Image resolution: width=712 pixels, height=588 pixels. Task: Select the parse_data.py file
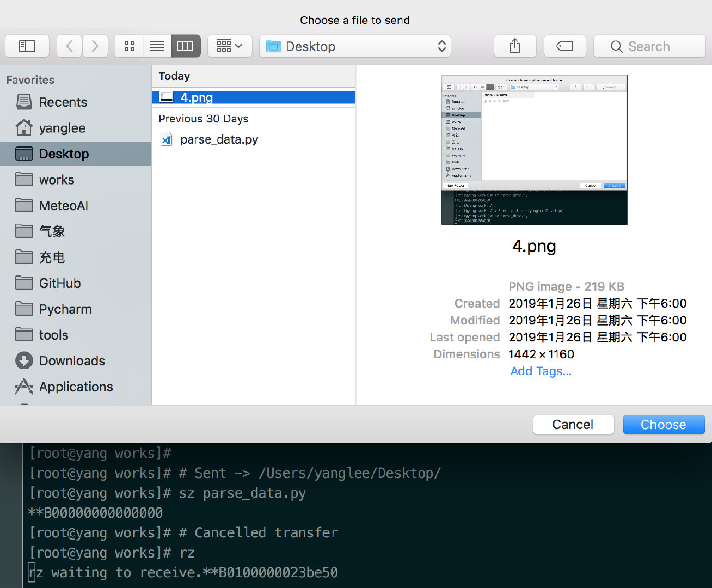coord(219,140)
